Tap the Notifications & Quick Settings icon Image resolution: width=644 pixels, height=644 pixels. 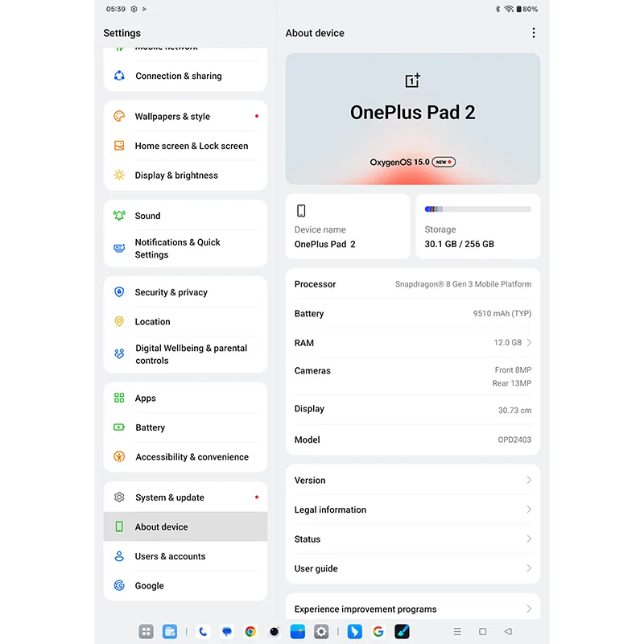pos(119,248)
